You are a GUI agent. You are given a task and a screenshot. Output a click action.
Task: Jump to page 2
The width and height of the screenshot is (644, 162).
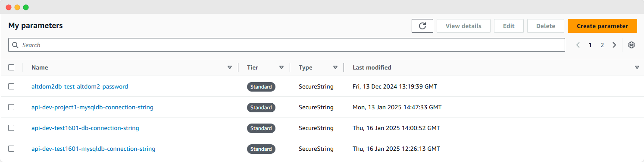point(602,45)
